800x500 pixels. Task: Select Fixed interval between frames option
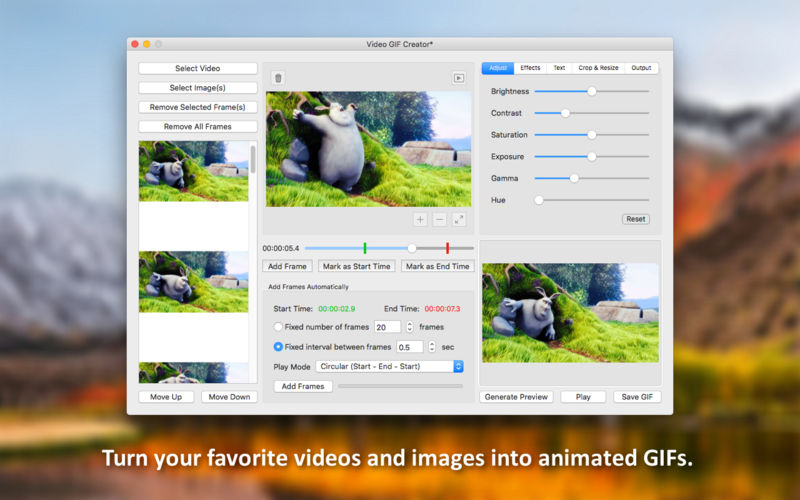(278, 347)
